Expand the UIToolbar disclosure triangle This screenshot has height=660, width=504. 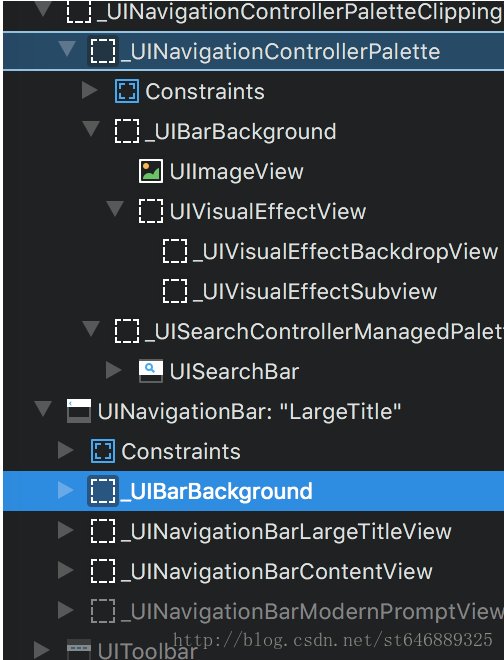pyautogui.click(x=41, y=650)
